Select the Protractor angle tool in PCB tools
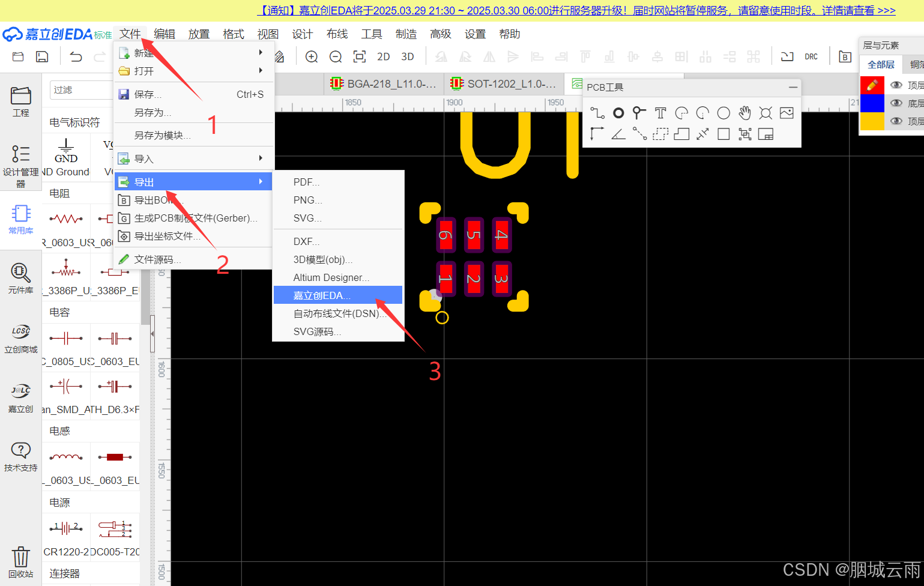924x586 pixels. [618, 134]
